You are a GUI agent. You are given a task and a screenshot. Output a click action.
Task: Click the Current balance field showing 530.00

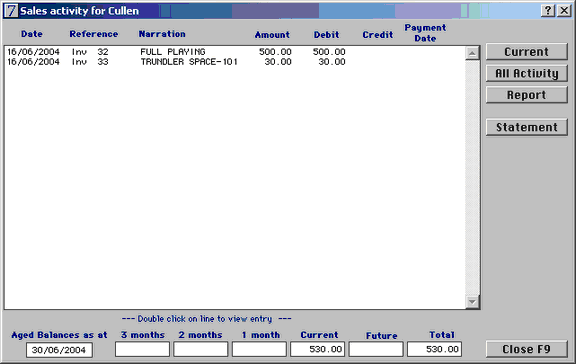point(317,349)
